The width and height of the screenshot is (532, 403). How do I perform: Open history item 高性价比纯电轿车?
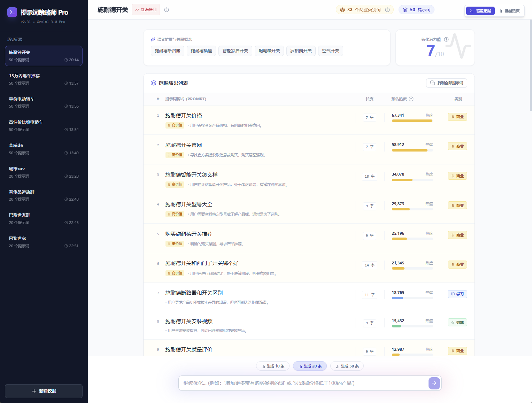pos(44,126)
